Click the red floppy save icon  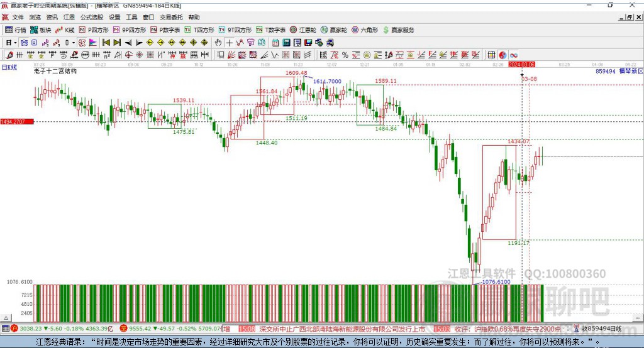pyautogui.click(x=308, y=43)
